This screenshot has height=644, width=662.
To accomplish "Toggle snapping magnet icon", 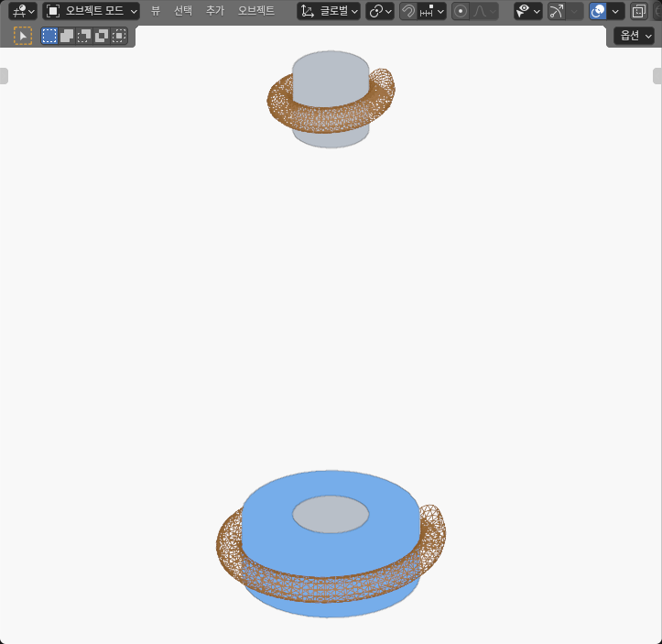I will click(407, 11).
